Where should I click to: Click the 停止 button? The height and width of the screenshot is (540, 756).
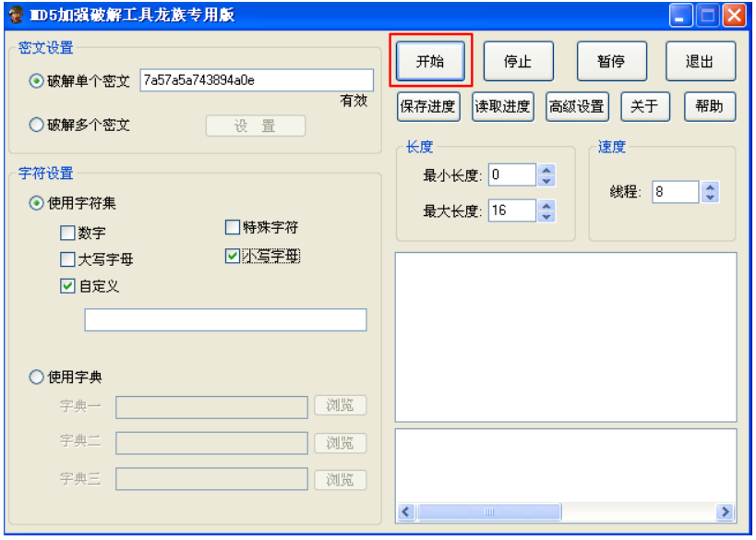point(519,61)
